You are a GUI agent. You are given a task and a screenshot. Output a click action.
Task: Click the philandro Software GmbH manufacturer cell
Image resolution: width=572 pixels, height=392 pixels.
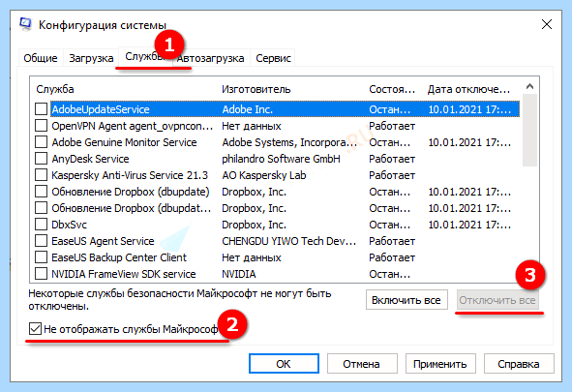pos(281,159)
